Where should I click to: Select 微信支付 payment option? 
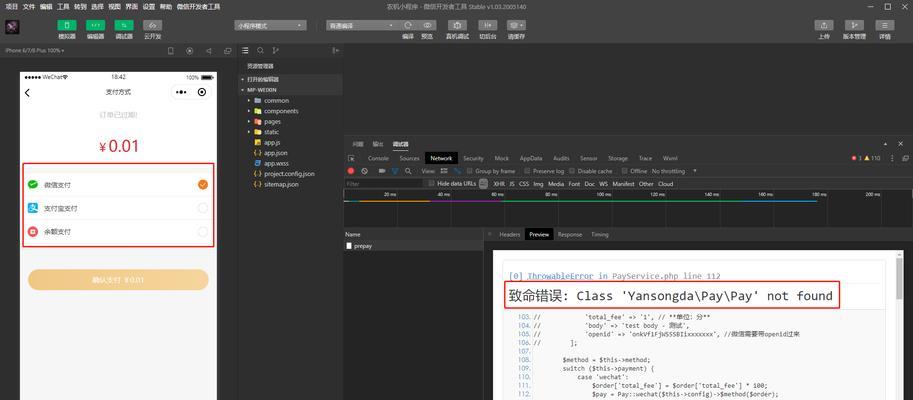click(118, 185)
